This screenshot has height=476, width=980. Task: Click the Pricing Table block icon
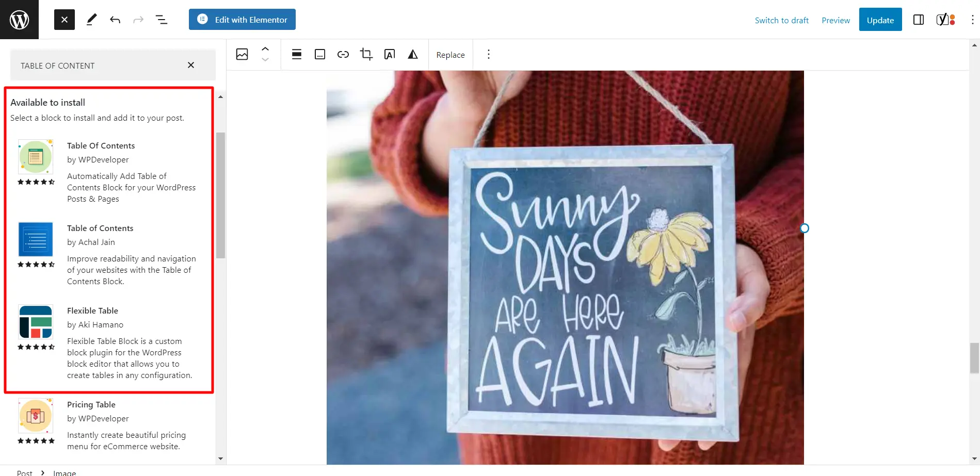tap(36, 415)
